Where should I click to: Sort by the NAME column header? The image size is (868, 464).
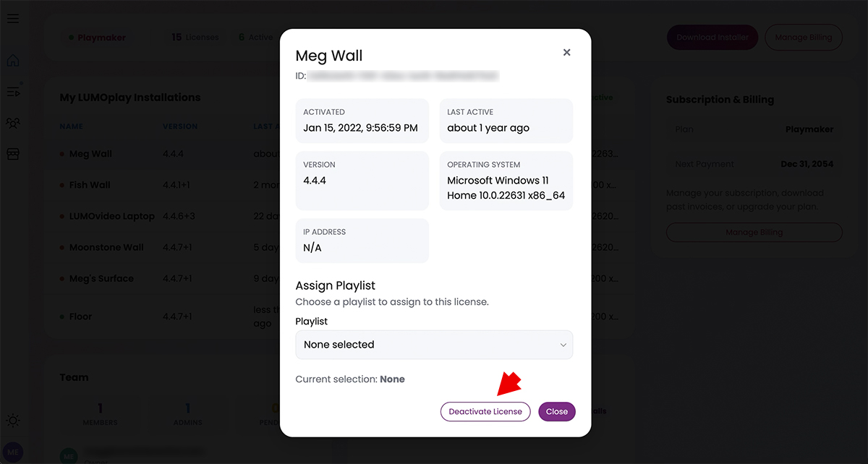tap(72, 126)
